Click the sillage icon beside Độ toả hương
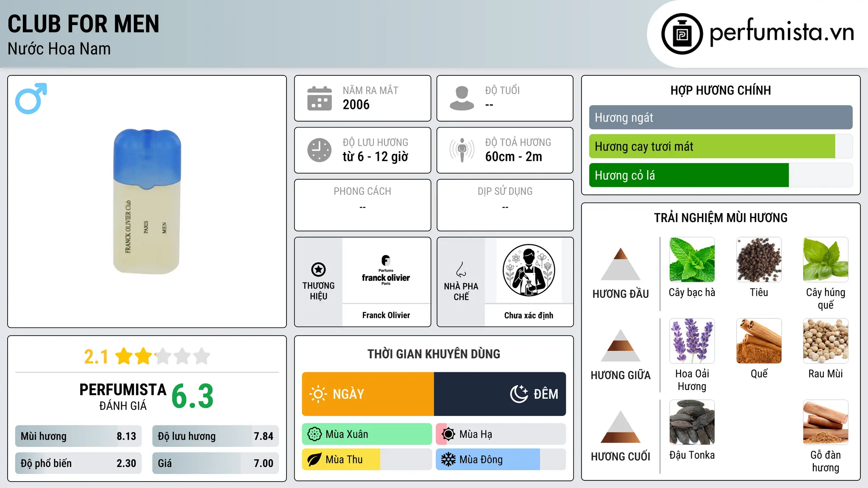The width and height of the screenshot is (868, 488). point(462,150)
